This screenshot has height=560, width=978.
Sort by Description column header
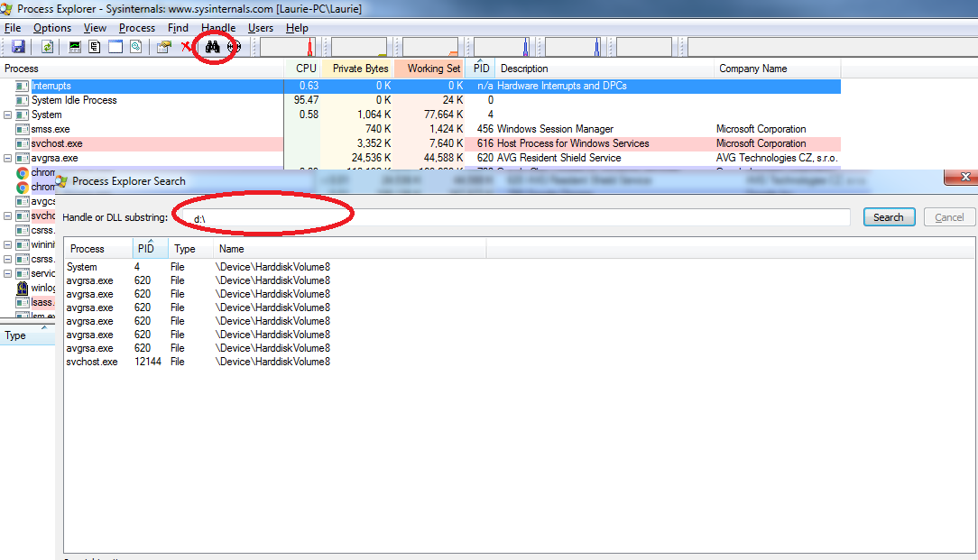(x=604, y=69)
